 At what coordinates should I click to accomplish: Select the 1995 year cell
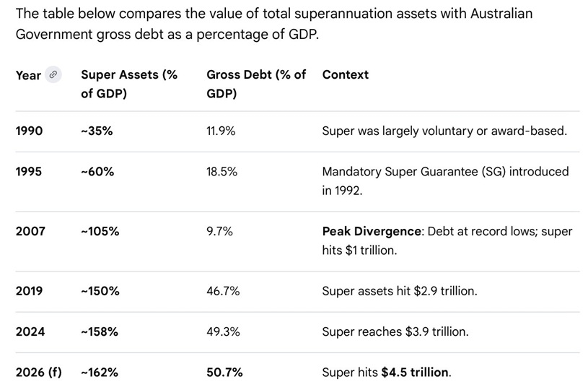tap(30, 172)
